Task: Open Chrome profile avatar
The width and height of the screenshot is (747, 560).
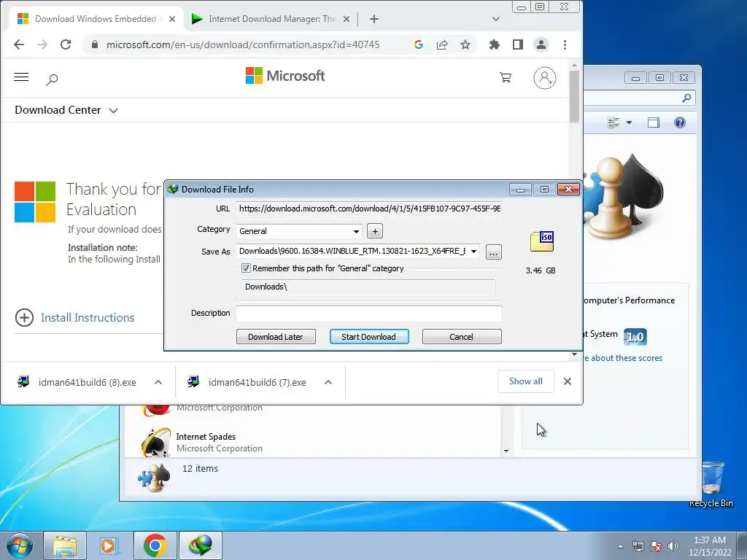Action: click(x=541, y=44)
